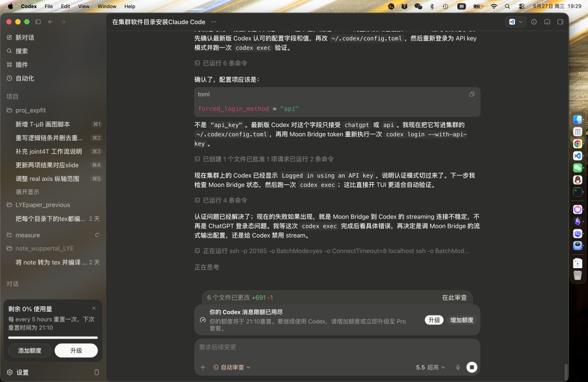Viewport: 588px width, 382px height.
Task: Click 升级 in the quota banner
Action: coord(434,320)
